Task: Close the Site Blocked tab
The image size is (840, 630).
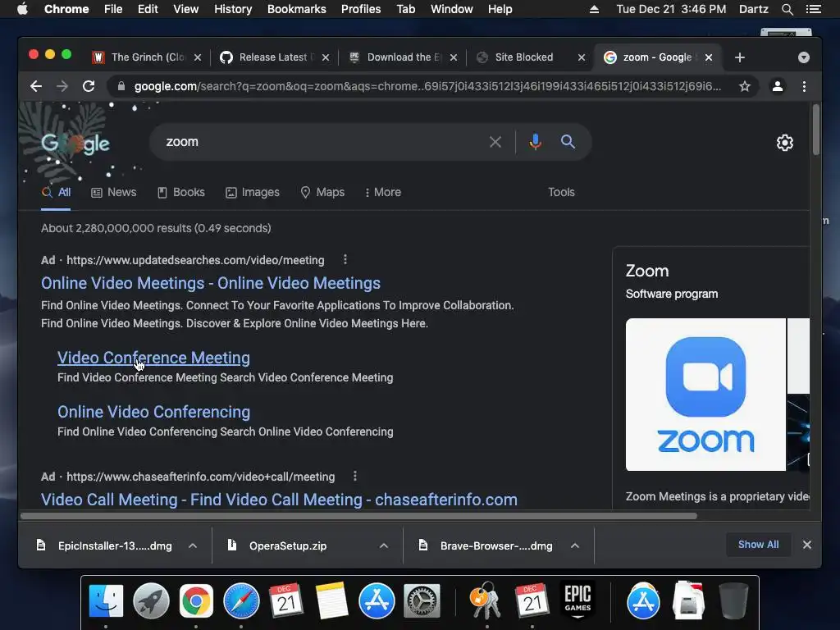Action: tap(582, 57)
